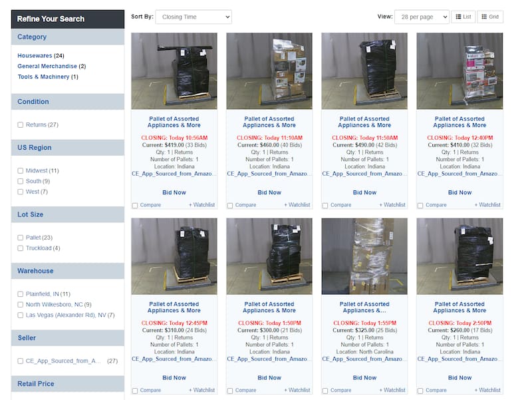Screen dimensions: 532x400
Task: Open the 1:50PM pallet title link
Action: [269, 307]
